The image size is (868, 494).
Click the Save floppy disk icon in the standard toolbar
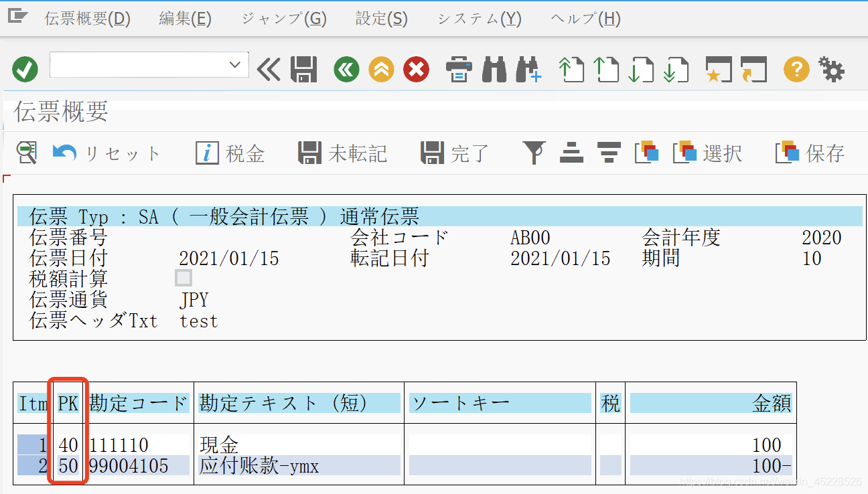pos(303,69)
